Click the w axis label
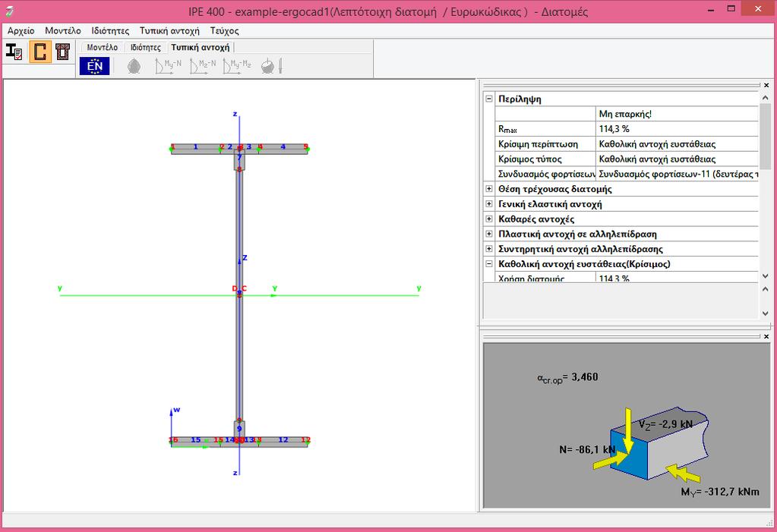This screenshot has width=777, height=532. [177, 410]
